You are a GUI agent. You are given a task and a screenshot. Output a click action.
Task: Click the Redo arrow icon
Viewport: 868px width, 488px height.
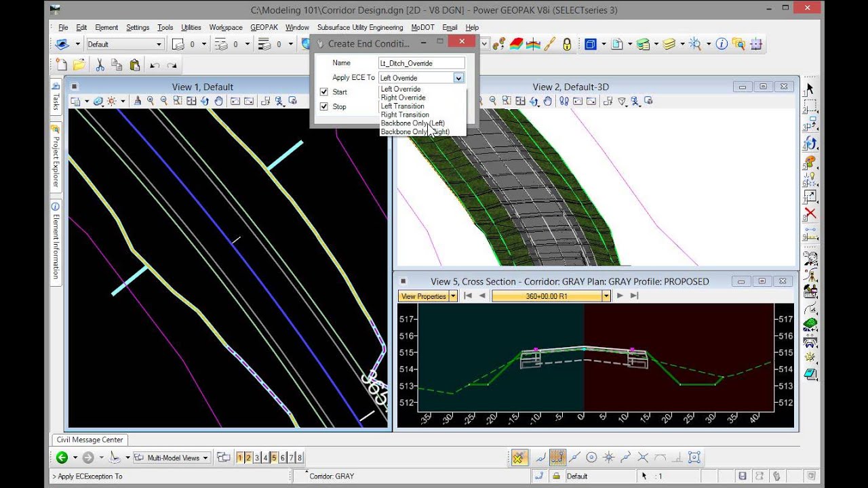(172, 65)
